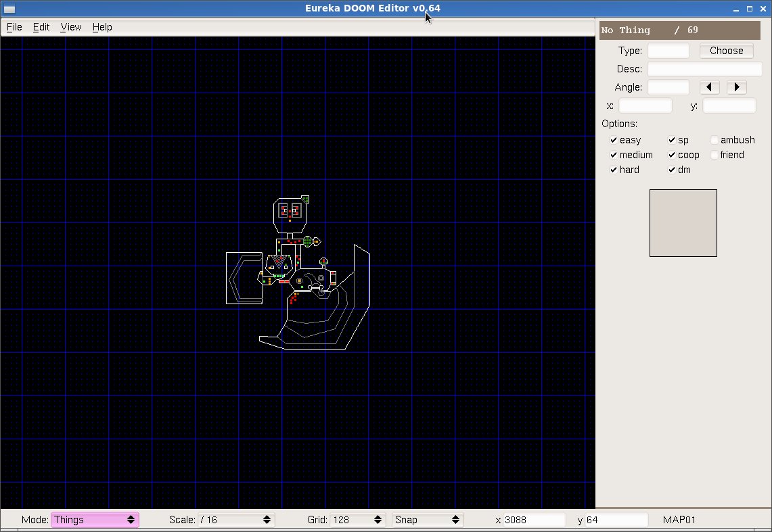Image resolution: width=772 pixels, height=532 pixels.
Task: Click the green circular thing near map center
Action: click(308, 241)
